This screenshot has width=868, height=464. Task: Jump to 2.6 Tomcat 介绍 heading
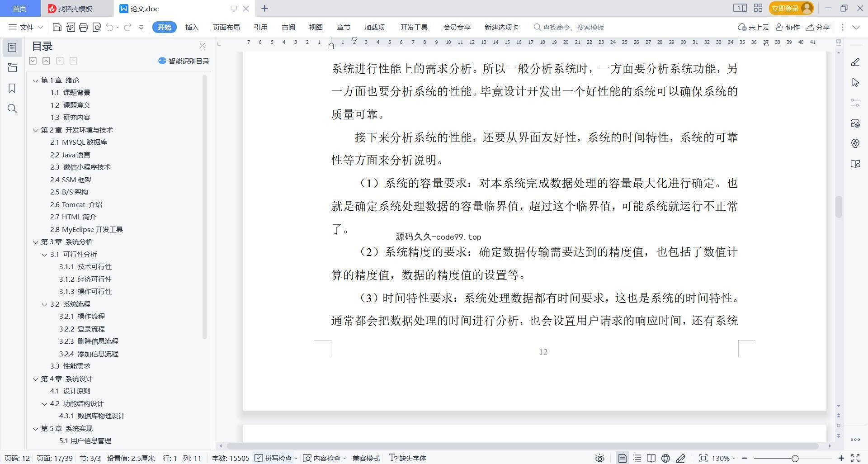click(x=76, y=205)
